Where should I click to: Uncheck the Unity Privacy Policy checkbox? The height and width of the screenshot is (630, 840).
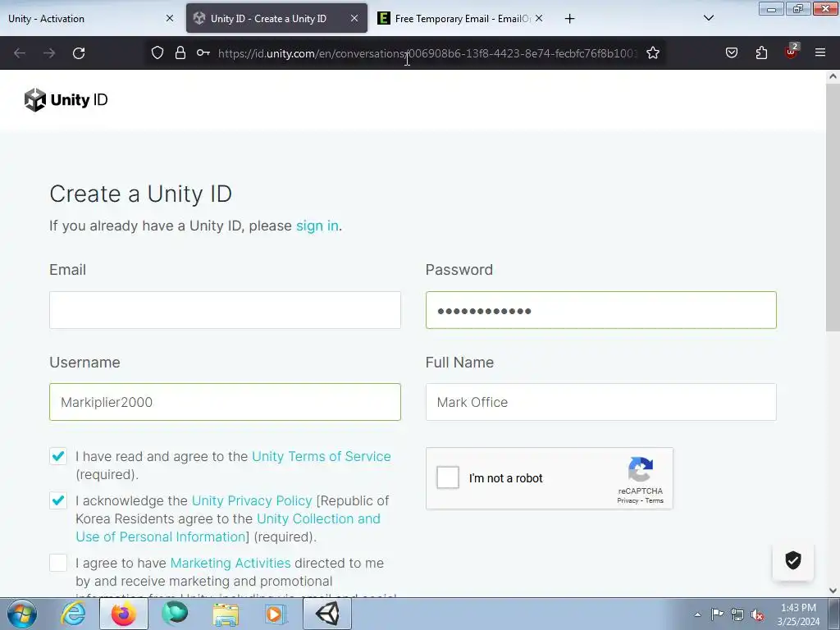click(58, 501)
